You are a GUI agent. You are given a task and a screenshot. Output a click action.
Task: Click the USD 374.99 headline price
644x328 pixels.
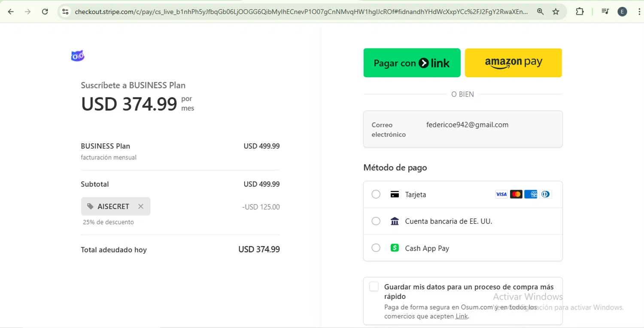pyautogui.click(x=129, y=103)
